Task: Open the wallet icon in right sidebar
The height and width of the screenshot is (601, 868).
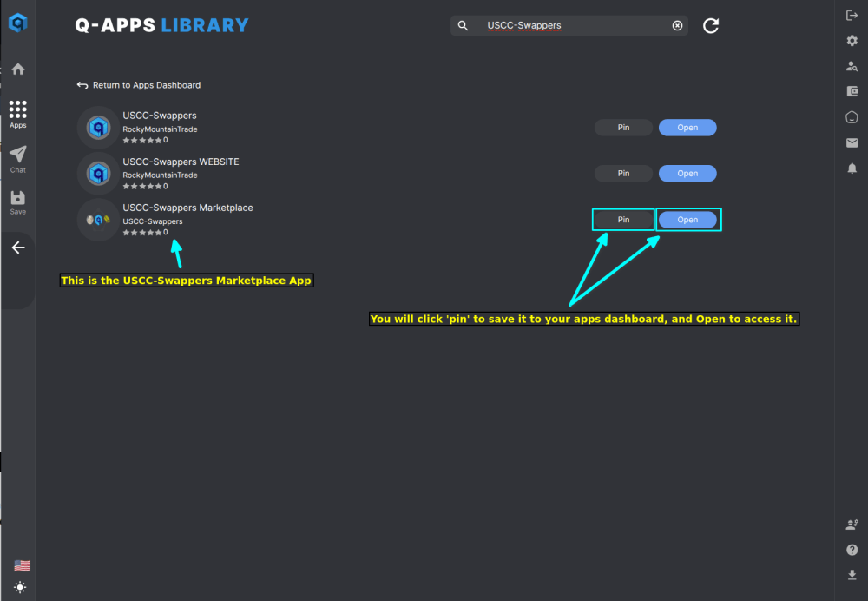Action: (852, 91)
